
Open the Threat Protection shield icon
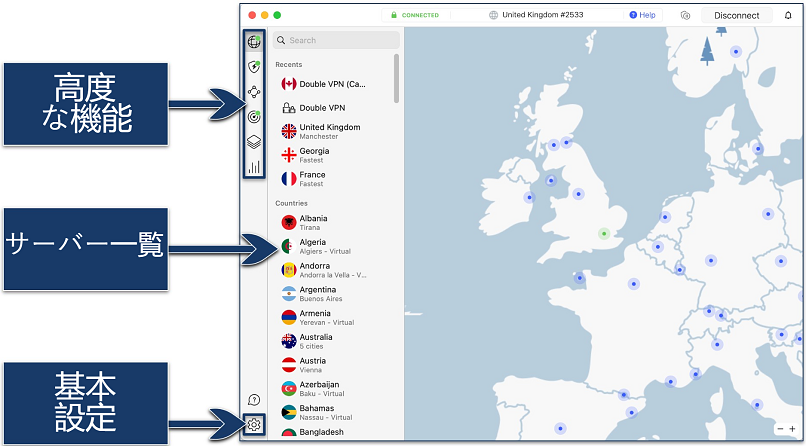pyautogui.click(x=254, y=66)
